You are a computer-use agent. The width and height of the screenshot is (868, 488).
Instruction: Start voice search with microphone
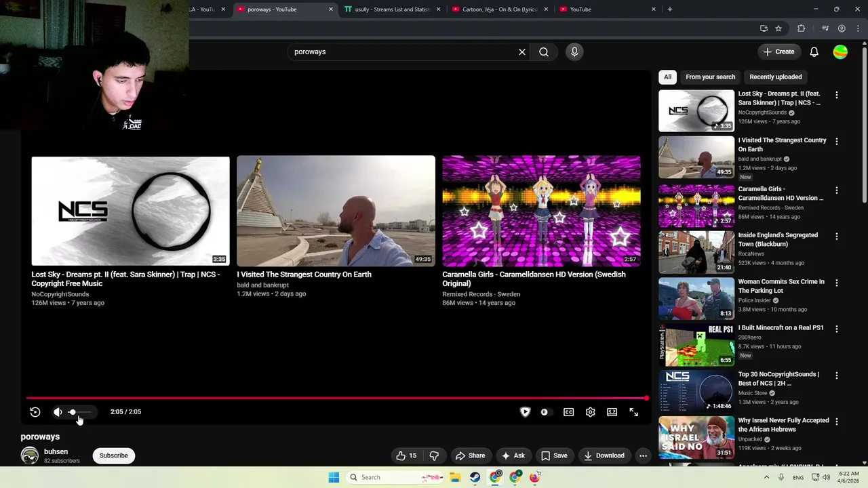(574, 52)
